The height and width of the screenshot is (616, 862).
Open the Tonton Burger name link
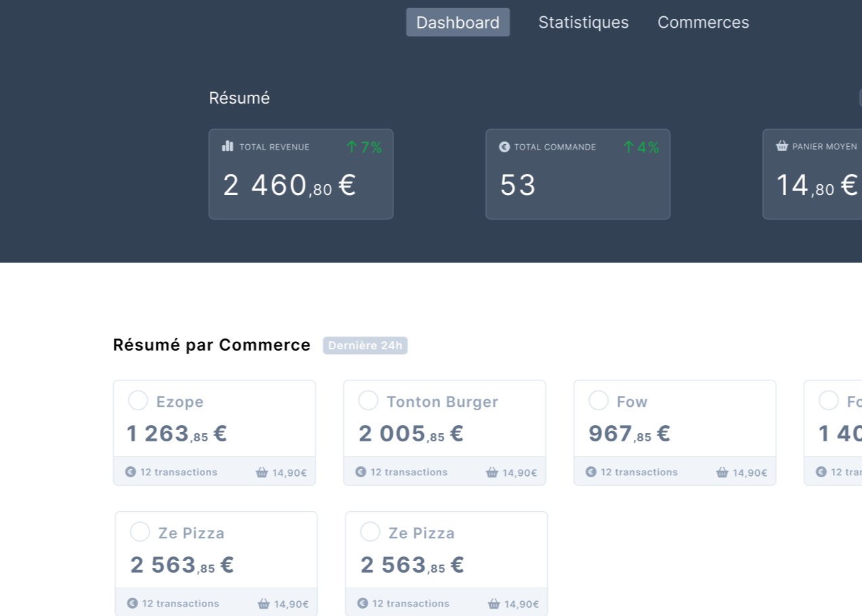tap(442, 402)
